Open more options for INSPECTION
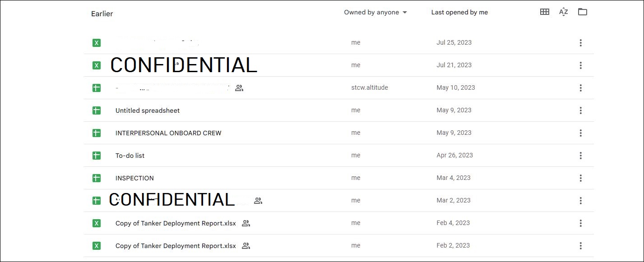Screen dimensions: 644x262 click(x=580, y=178)
